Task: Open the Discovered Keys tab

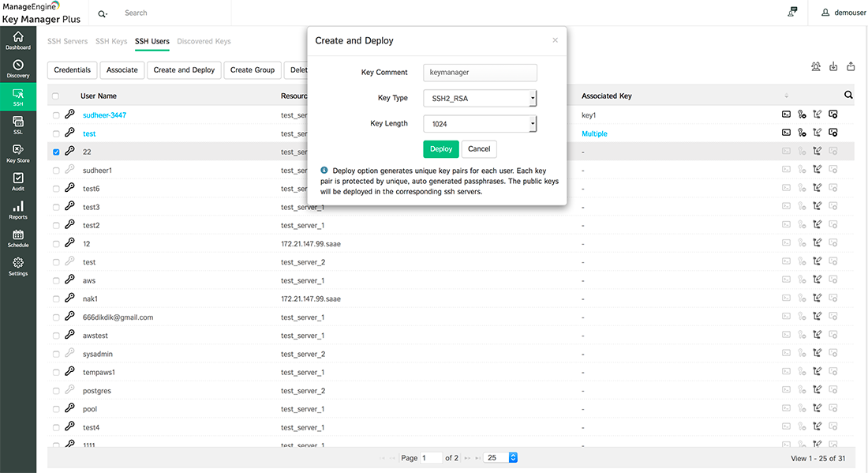Action: point(204,41)
